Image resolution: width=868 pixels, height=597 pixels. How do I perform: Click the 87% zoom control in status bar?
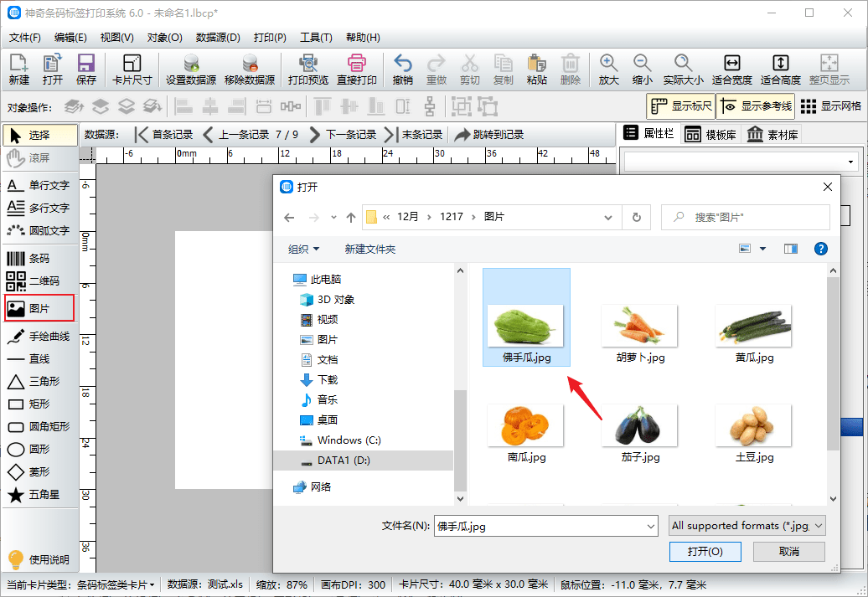click(282, 584)
